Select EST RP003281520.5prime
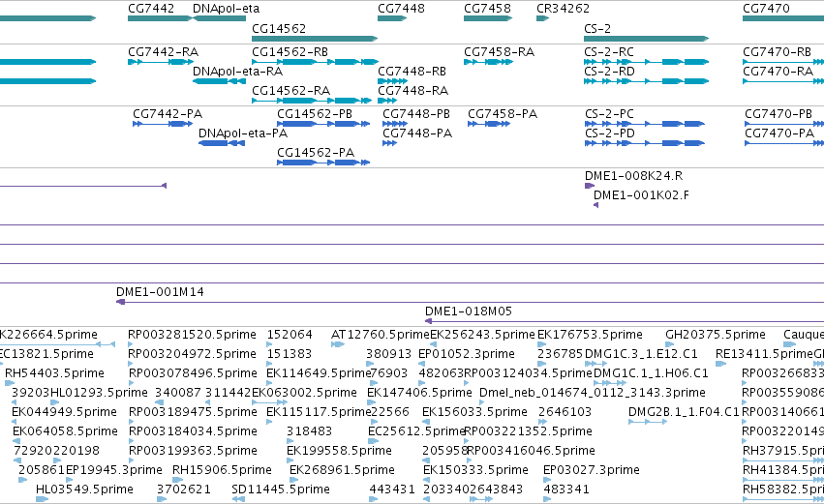824x504 pixels. click(192, 335)
